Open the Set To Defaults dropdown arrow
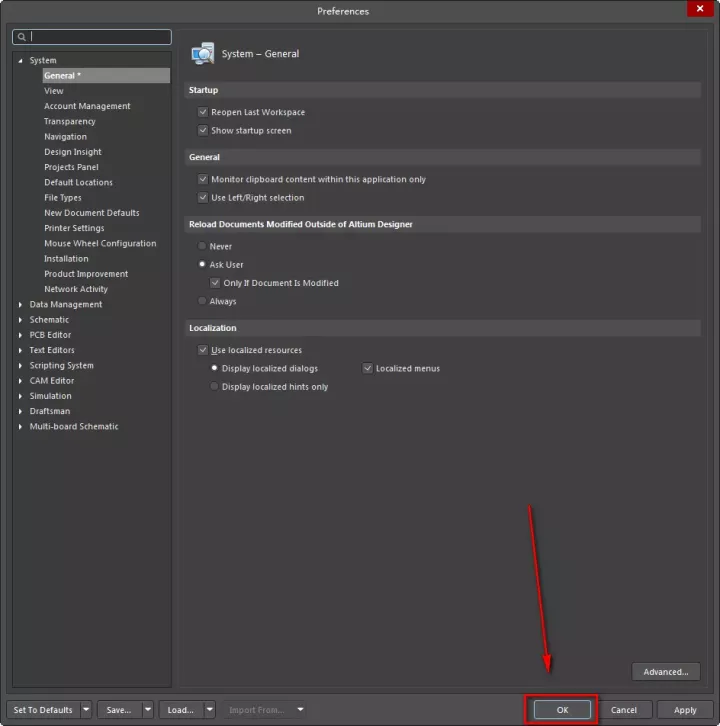Screen dimensions: 720x726 coord(86,710)
